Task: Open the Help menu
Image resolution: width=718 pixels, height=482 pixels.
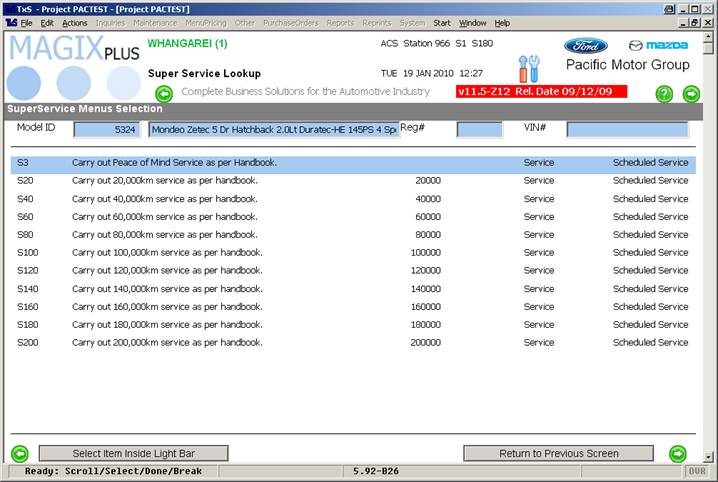Action: point(502,22)
